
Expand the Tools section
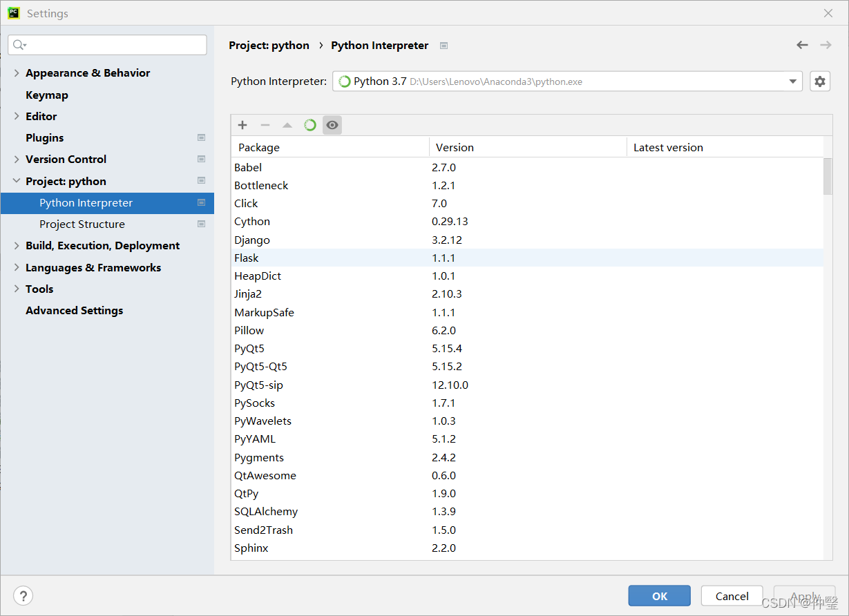point(16,289)
